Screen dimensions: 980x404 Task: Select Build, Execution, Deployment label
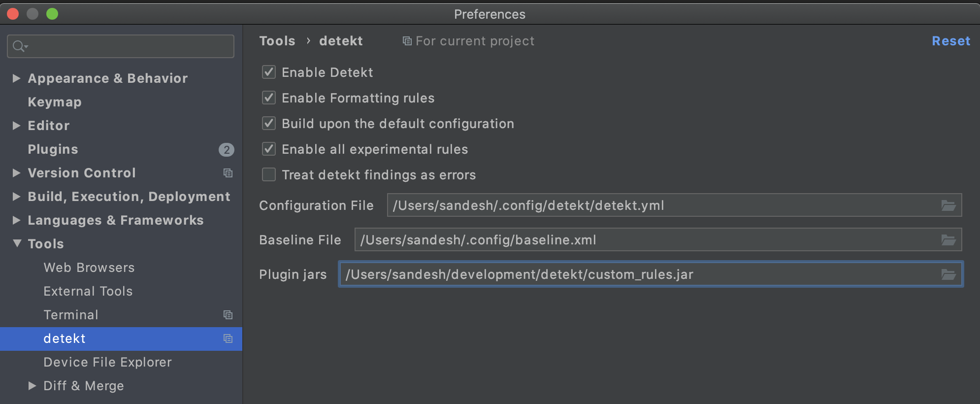coord(129,197)
